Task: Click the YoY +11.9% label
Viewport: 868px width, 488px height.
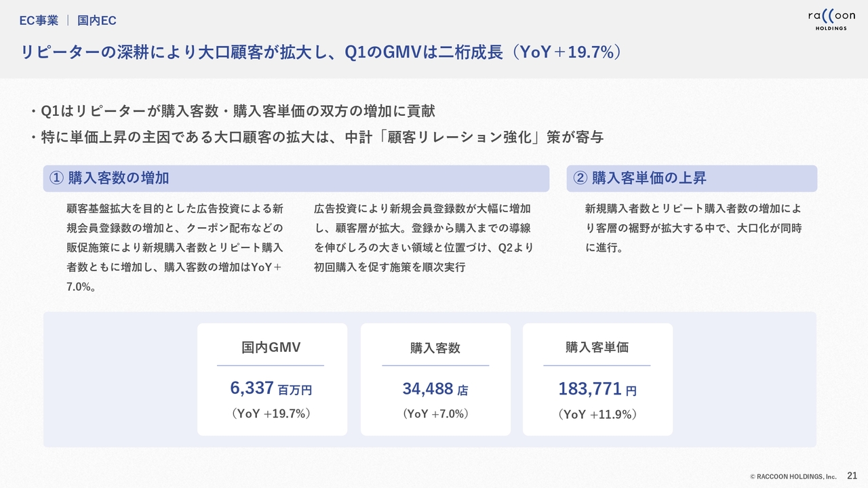Action: pyautogui.click(x=597, y=414)
